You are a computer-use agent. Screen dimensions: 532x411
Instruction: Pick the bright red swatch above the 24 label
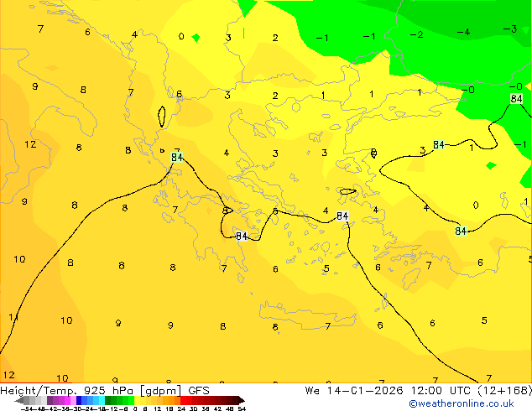click(x=183, y=401)
